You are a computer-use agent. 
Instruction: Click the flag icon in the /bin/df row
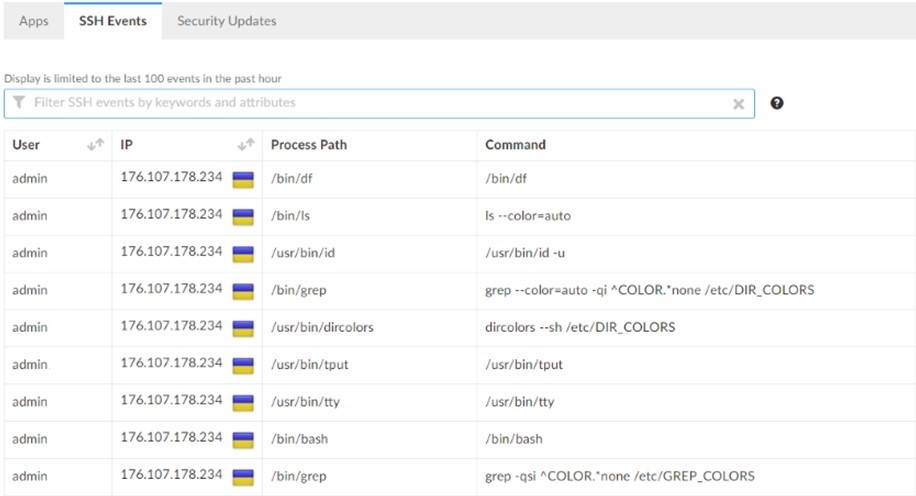click(x=243, y=180)
